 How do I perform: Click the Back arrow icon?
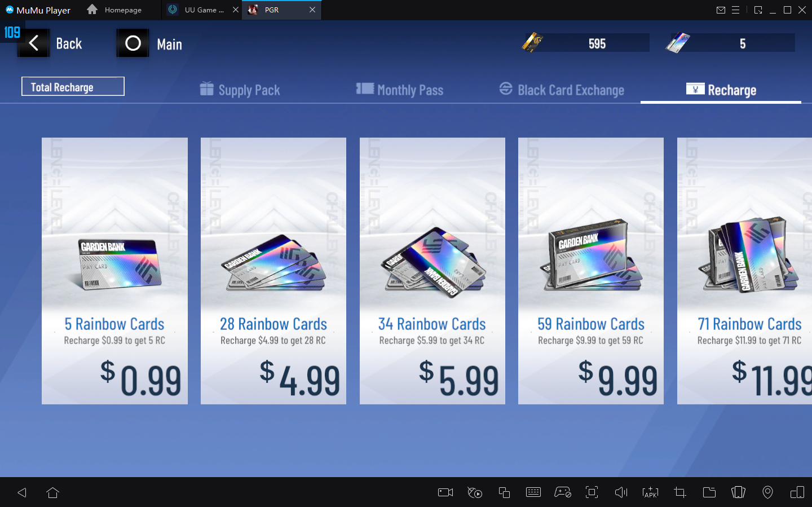(34, 43)
